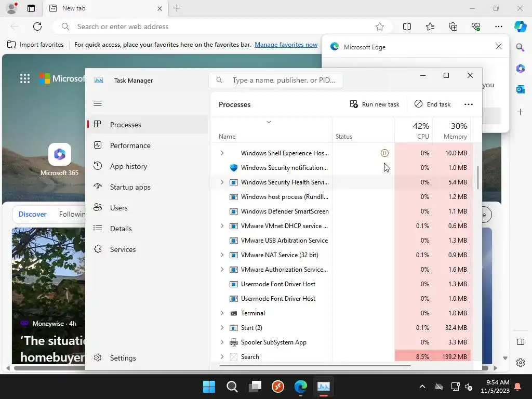Expand VMware NAT Service (32 bit) row

222,255
